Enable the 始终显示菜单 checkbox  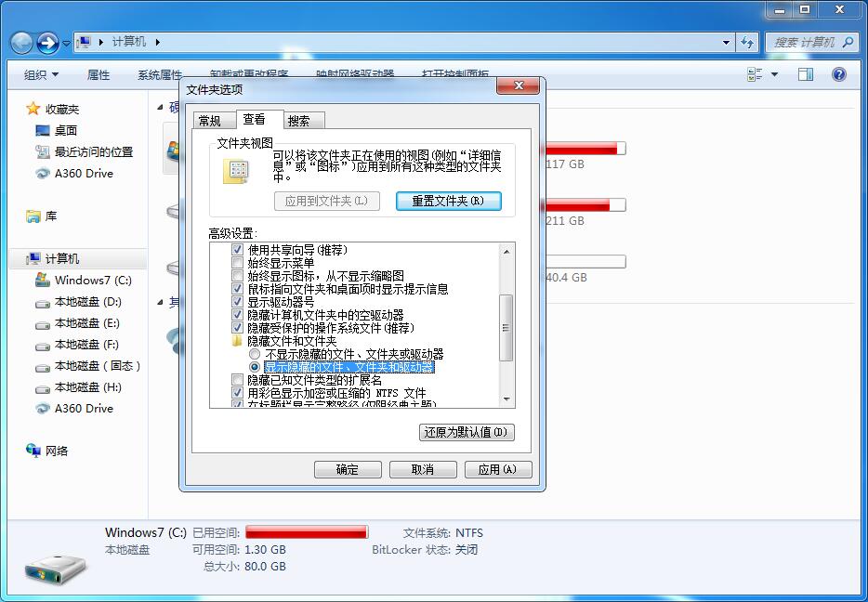[x=237, y=262]
